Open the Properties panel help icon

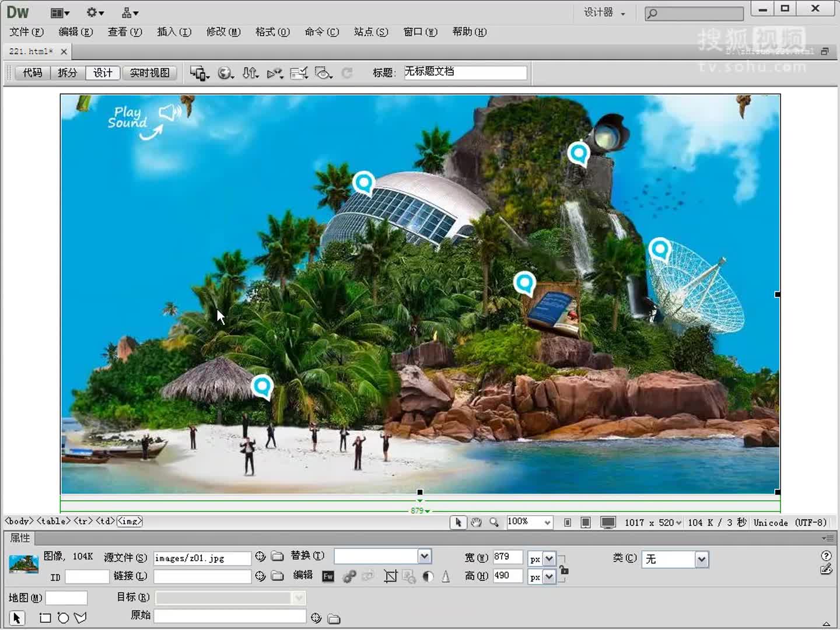(x=826, y=555)
